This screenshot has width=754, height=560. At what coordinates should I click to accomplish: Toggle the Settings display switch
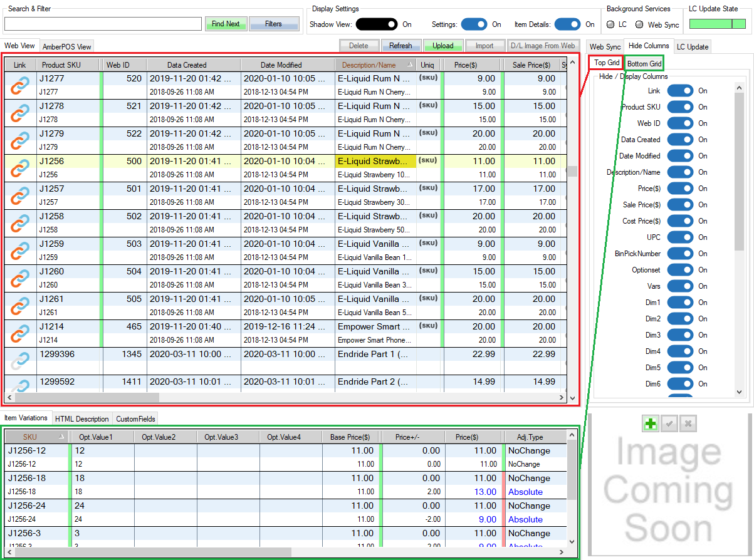click(x=474, y=24)
